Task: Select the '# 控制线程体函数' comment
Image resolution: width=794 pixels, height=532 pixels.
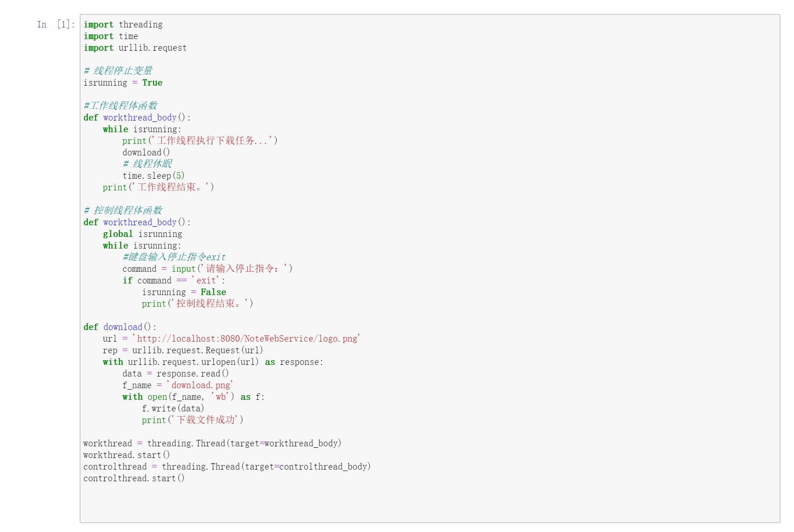Action: (123, 210)
